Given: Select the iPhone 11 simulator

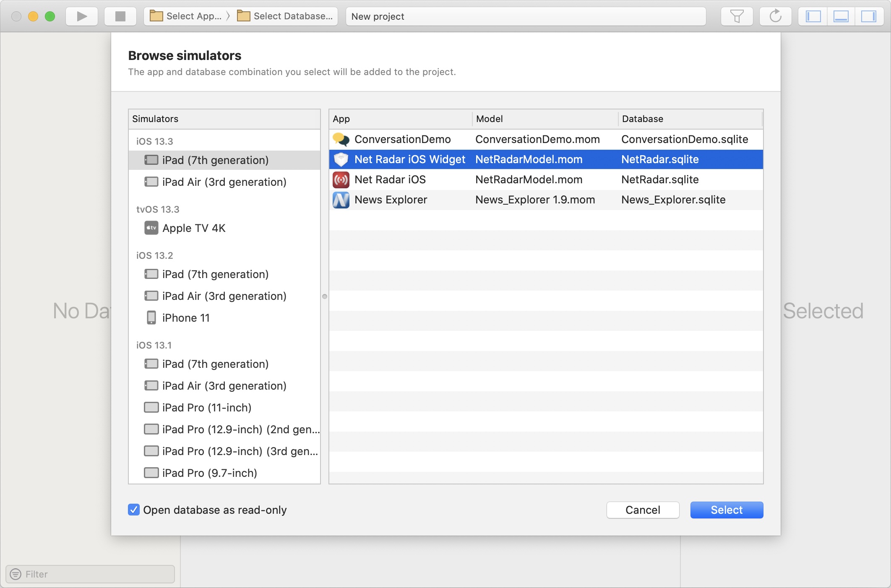Looking at the screenshot, I should (224, 318).
